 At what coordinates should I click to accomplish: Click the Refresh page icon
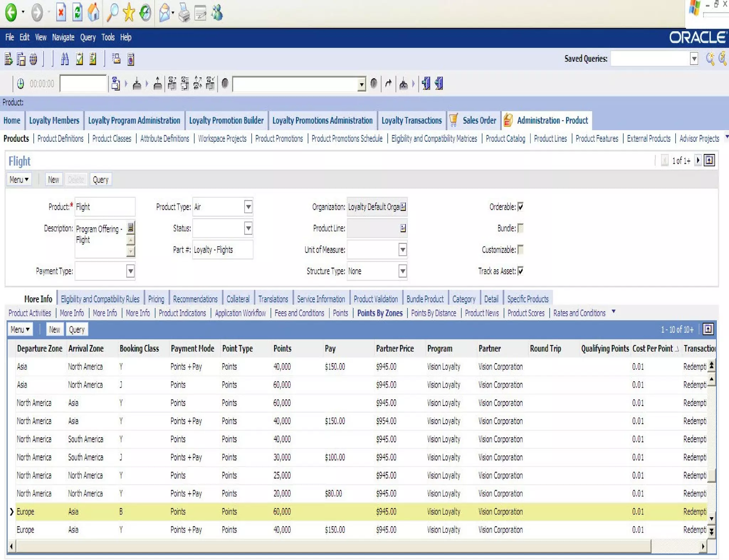coord(77,12)
